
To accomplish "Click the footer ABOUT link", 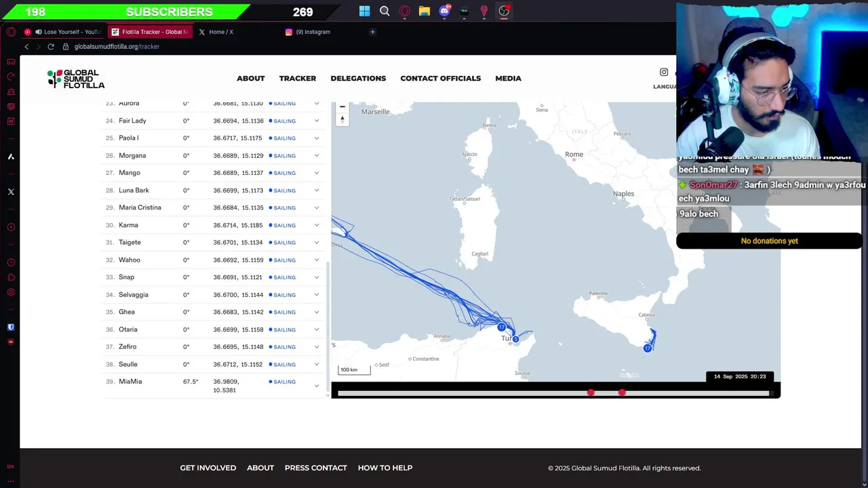I will 260,468.
